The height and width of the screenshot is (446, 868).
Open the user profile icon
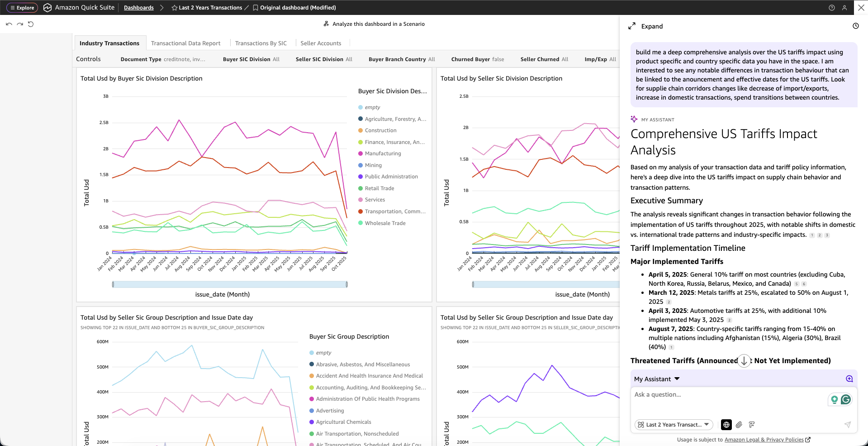(844, 8)
